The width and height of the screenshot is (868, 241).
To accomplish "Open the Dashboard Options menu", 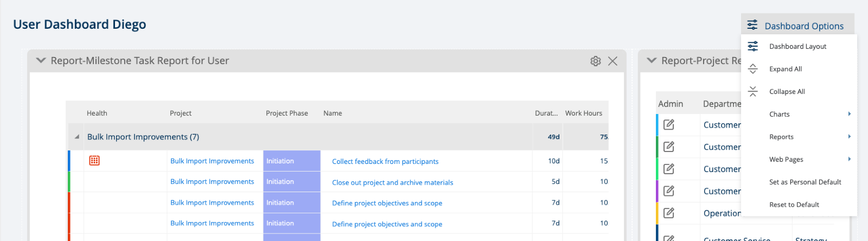I will pos(797,26).
